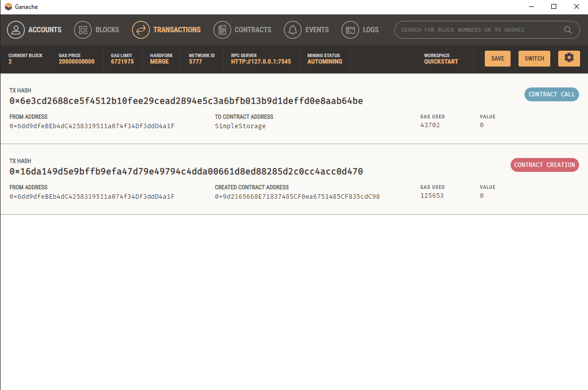Image resolution: width=588 pixels, height=390 pixels.
Task: Switch to the Blocks tab label
Action: (x=107, y=30)
